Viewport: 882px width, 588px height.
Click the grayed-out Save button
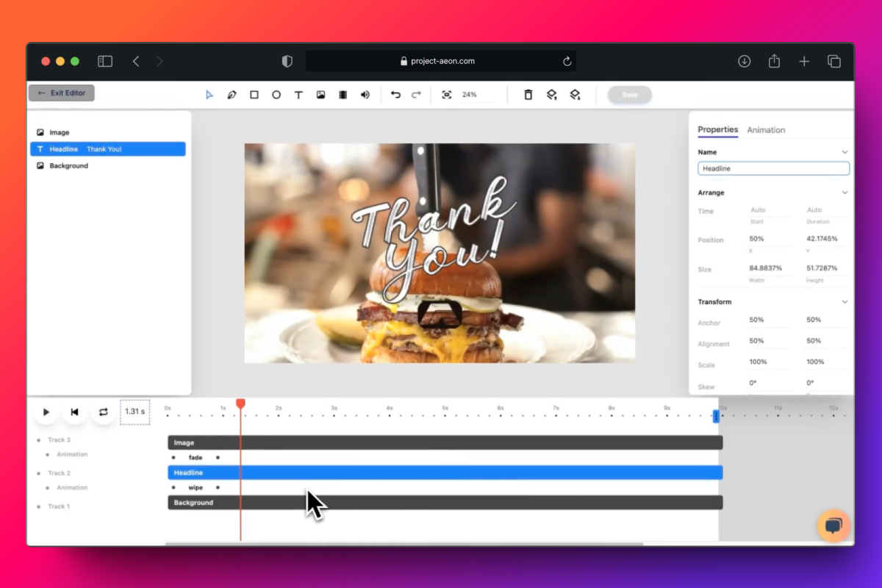coord(630,95)
